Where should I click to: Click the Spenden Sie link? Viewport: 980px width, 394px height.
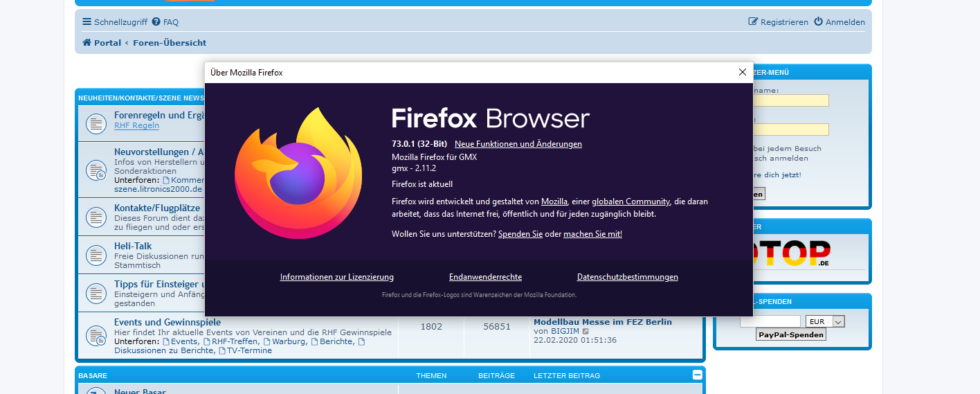pyautogui.click(x=520, y=234)
